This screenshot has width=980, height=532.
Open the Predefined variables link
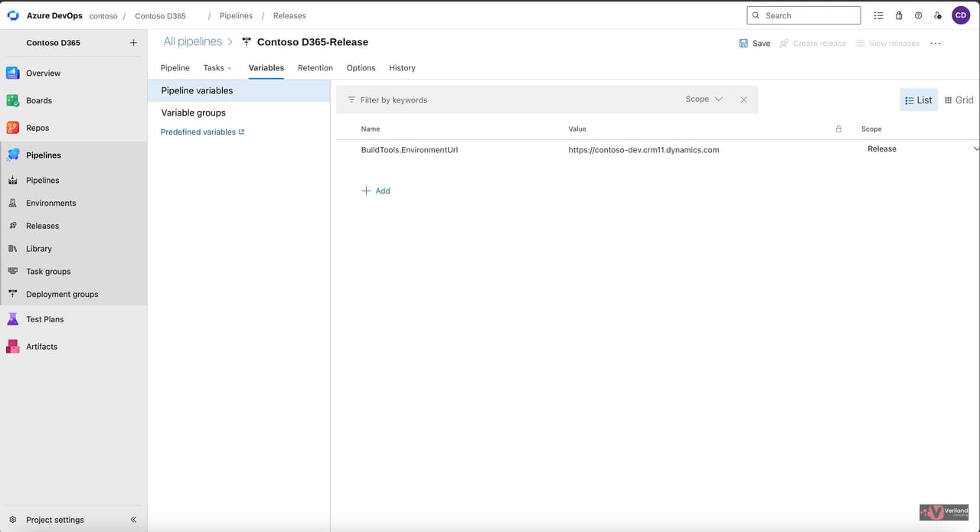point(202,132)
